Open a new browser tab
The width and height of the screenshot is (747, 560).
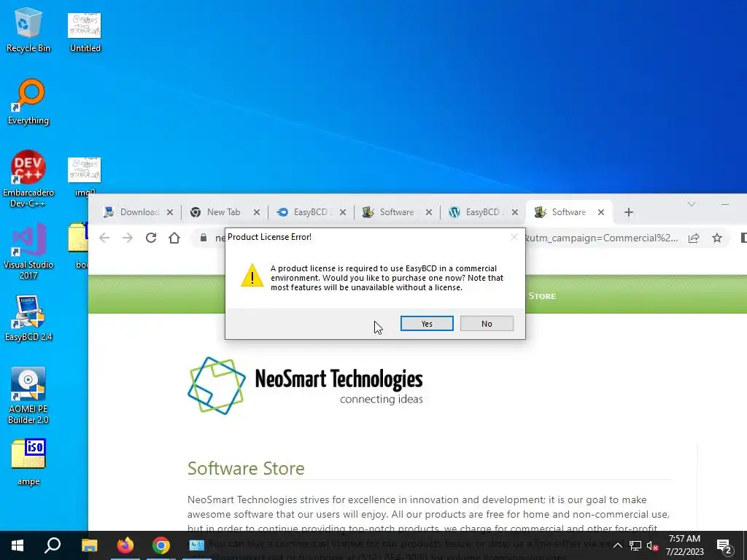click(x=629, y=212)
